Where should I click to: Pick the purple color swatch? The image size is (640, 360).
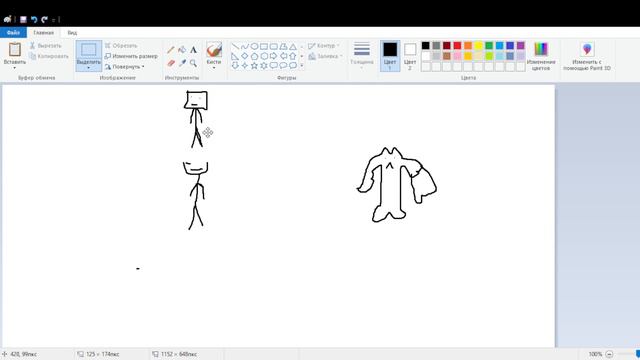(520, 45)
